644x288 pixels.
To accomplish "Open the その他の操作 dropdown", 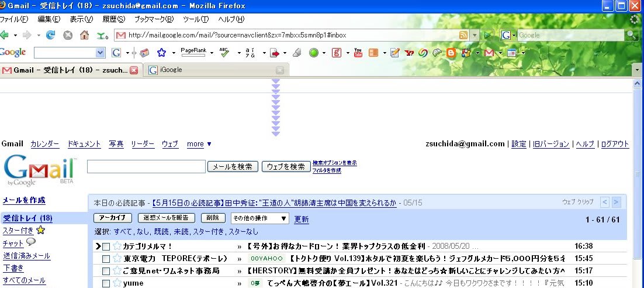I will [x=259, y=218].
